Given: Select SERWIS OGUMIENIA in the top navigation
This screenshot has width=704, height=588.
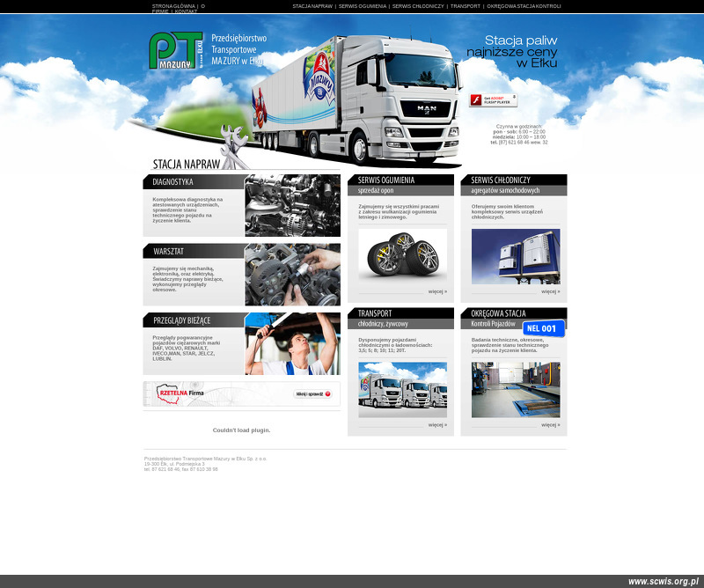Looking at the screenshot, I should pos(363,6).
